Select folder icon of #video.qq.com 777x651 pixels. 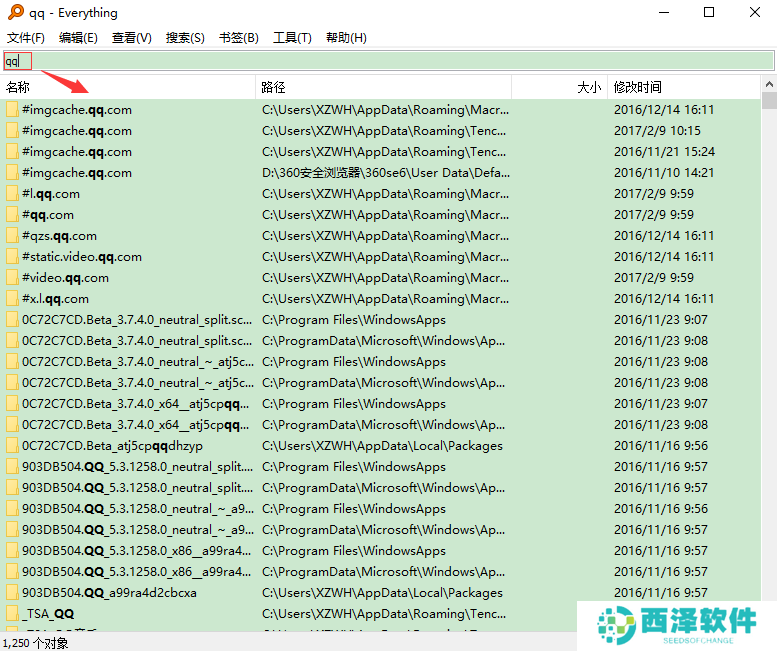coord(12,277)
